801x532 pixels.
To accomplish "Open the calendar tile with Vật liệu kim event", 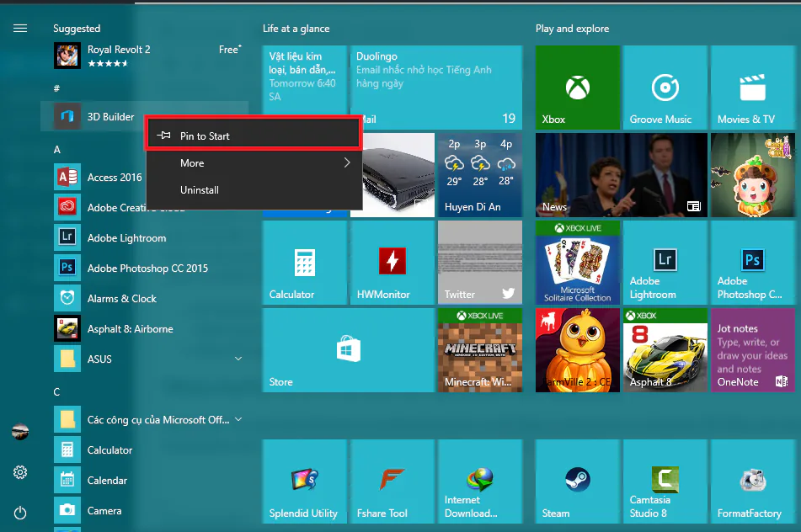I will [304, 80].
